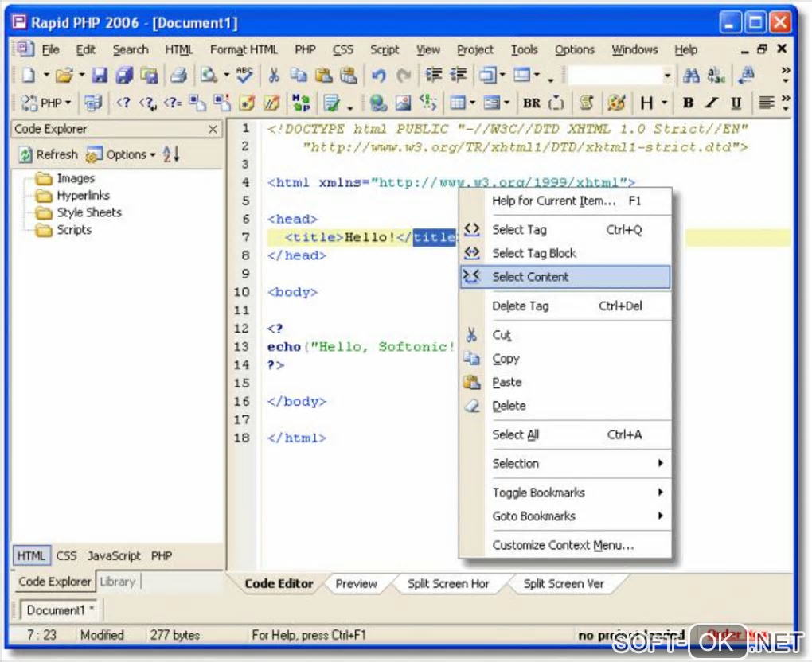Click Refresh in Code Explorer
812x662 pixels.
pyautogui.click(x=48, y=154)
